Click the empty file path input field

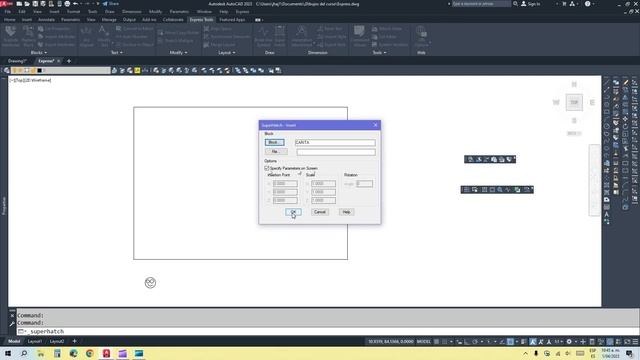[x=336, y=152]
